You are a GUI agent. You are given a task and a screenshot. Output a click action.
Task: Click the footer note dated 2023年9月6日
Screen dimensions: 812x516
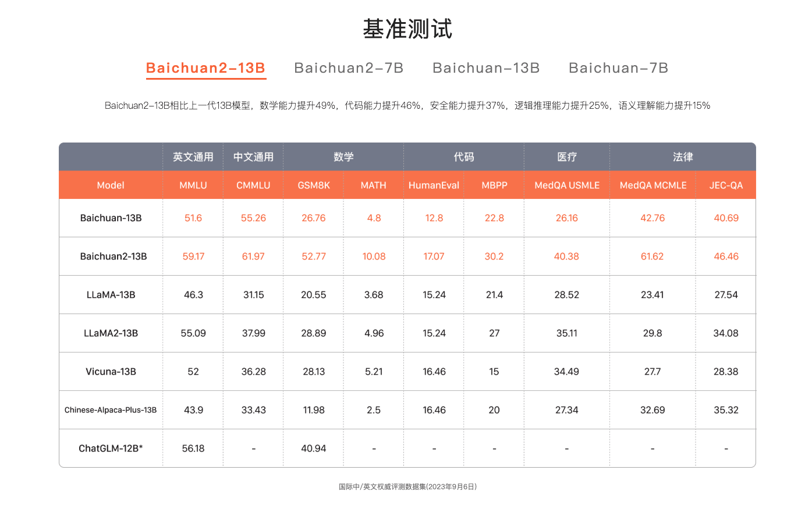click(x=407, y=486)
